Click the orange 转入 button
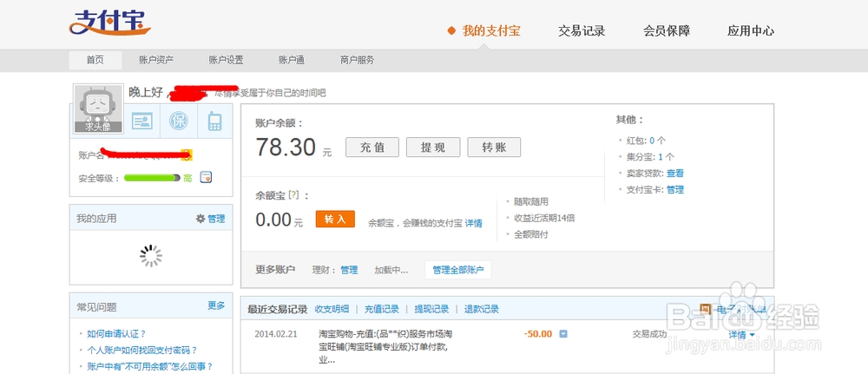Viewport: 868px width, 374px height. point(335,219)
